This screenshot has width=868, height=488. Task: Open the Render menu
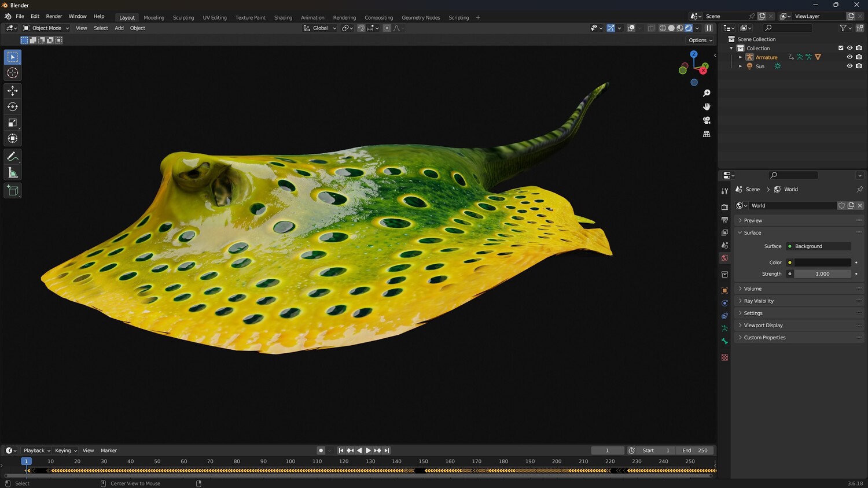(54, 16)
